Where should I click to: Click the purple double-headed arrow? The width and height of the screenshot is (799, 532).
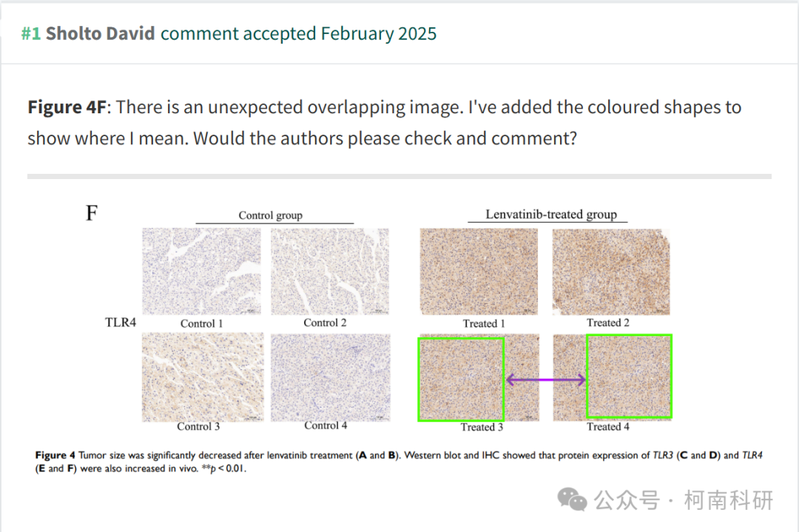click(546, 380)
